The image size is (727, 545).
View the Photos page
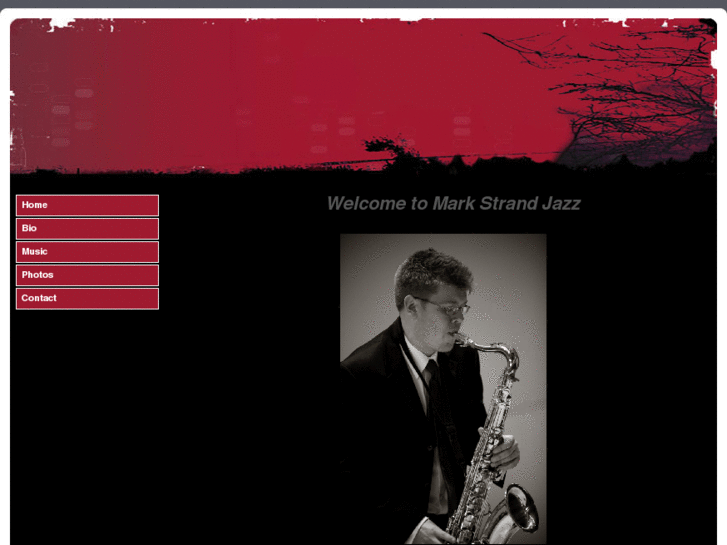click(x=87, y=275)
